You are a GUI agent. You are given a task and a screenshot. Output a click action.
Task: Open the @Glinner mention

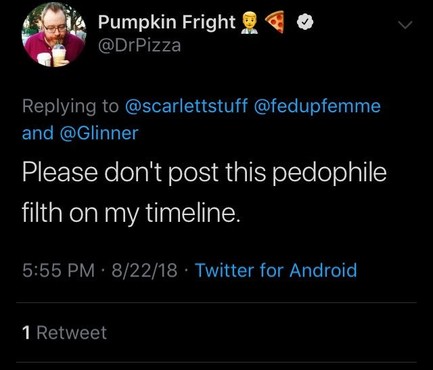pos(99,133)
